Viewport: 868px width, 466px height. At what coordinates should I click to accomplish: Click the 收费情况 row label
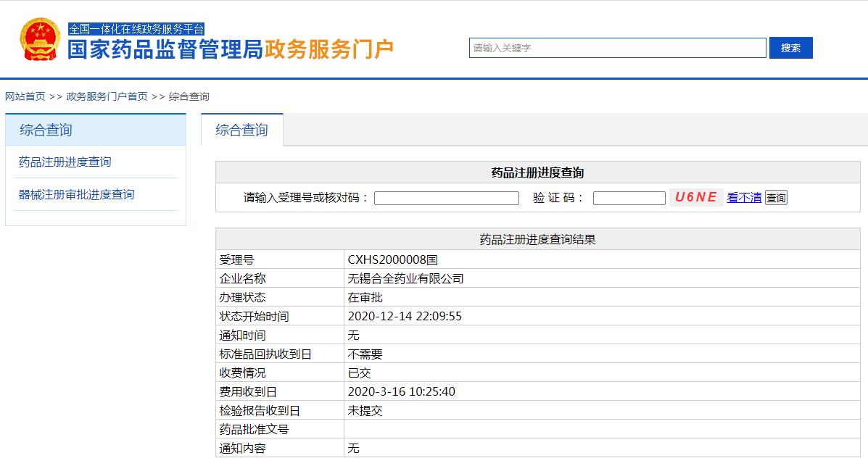pos(242,373)
